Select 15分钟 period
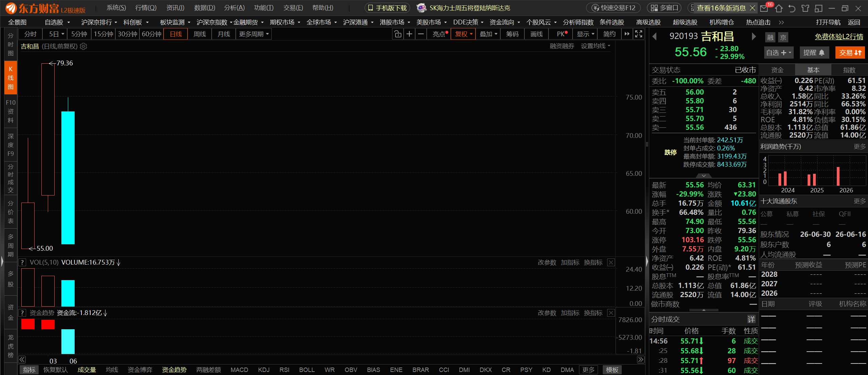Viewport: 868px width, 375px height. click(103, 34)
